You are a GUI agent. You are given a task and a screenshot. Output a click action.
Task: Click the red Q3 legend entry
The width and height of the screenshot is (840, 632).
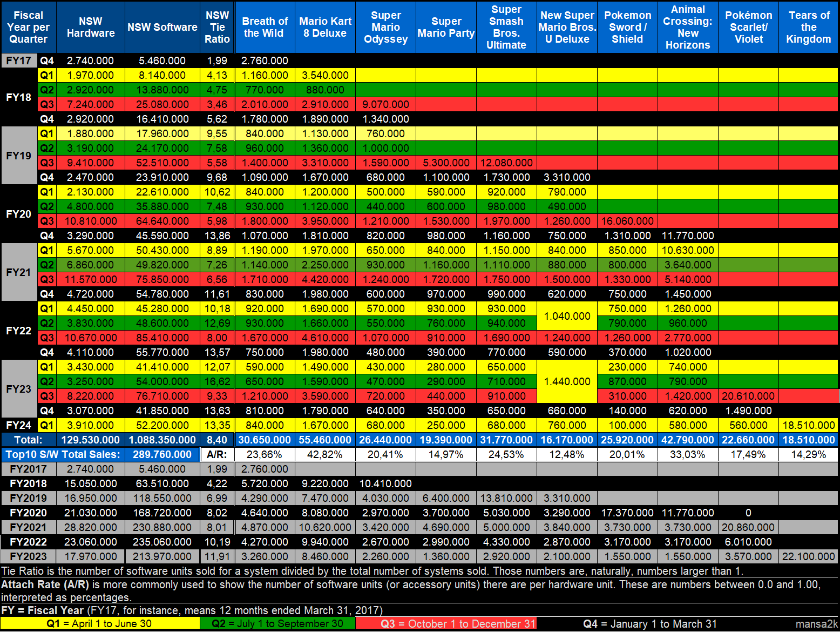point(446,624)
